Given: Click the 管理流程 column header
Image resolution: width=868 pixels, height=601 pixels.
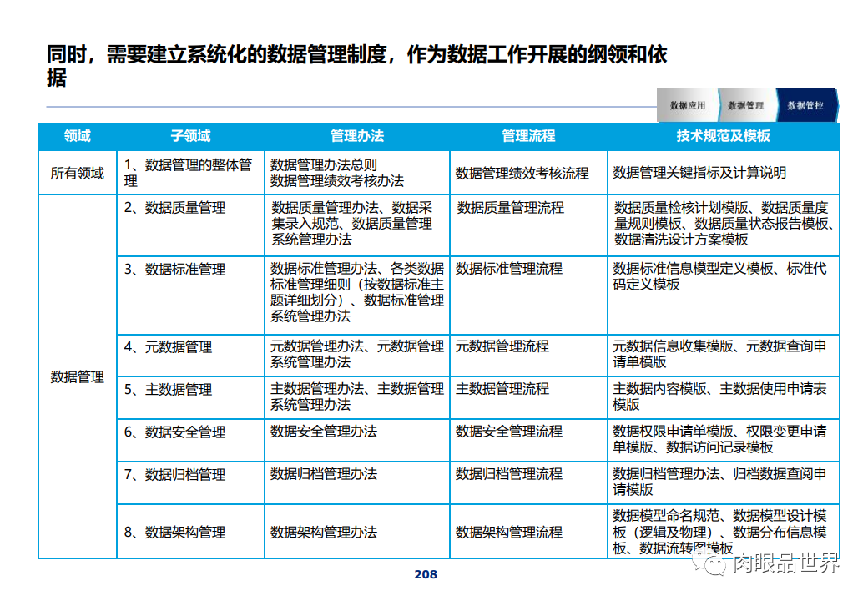Looking at the screenshot, I should click(x=528, y=136).
